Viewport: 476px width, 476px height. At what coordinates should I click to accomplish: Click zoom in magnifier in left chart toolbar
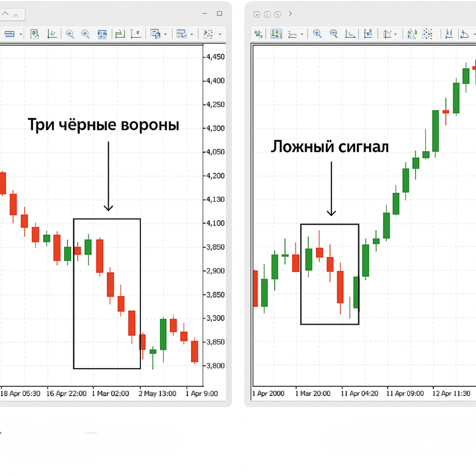pos(70,34)
